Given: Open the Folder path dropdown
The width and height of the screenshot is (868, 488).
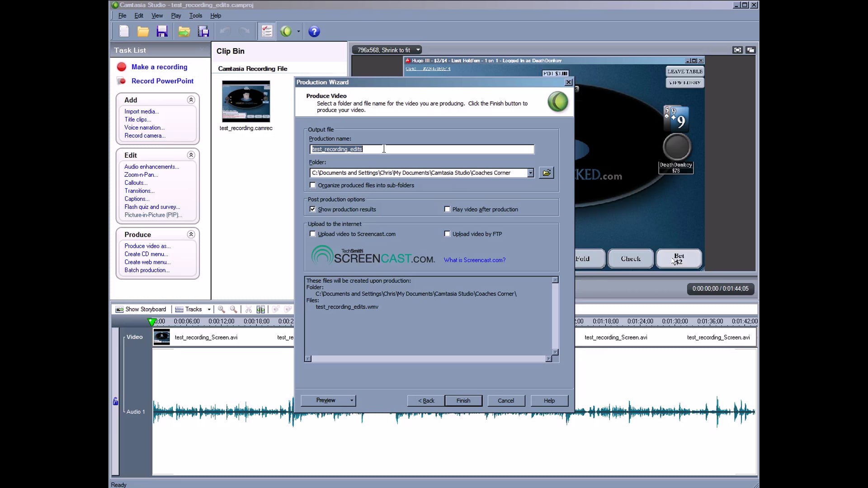Looking at the screenshot, I should 530,173.
